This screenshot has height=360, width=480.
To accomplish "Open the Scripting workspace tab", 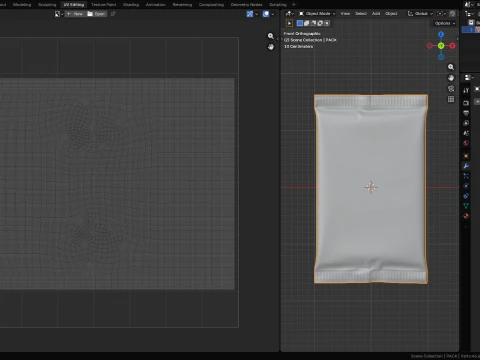I will 278,5.
